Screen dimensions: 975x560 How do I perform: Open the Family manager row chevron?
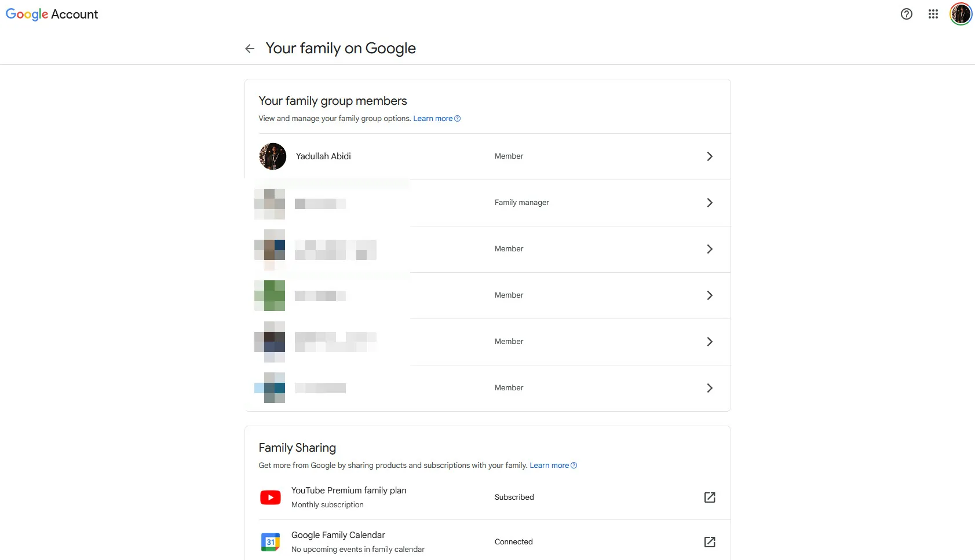tap(710, 202)
